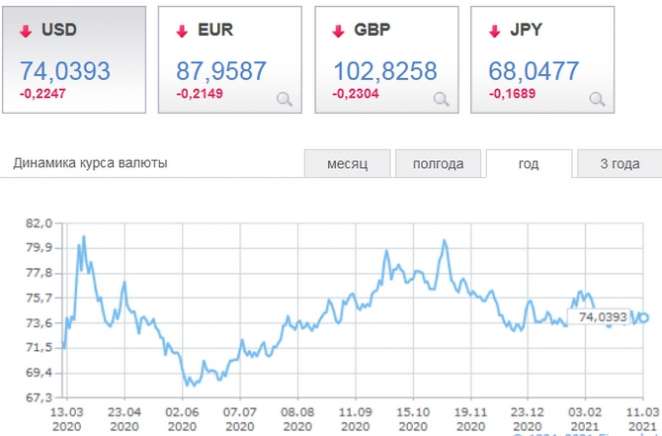Click the EUR rate value 87,9587
662x436 pixels.
tap(221, 70)
